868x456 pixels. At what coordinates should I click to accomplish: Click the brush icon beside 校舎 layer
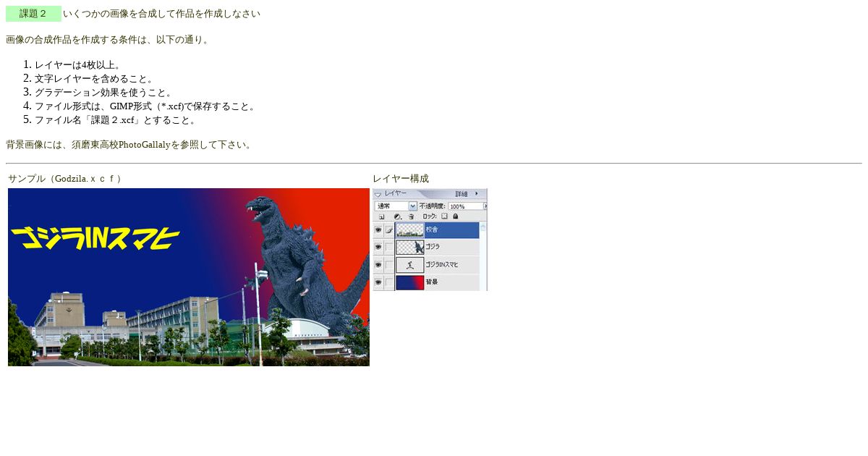[389, 229]
